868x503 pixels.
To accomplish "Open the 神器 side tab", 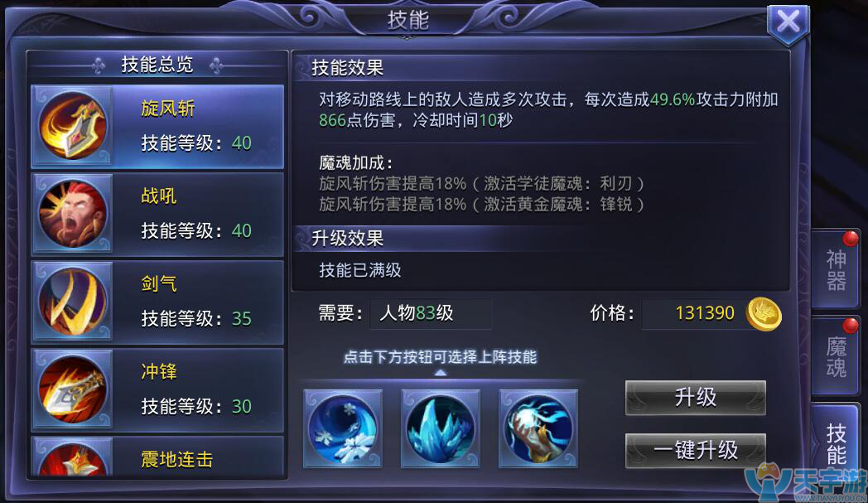I will click(836, 269).
